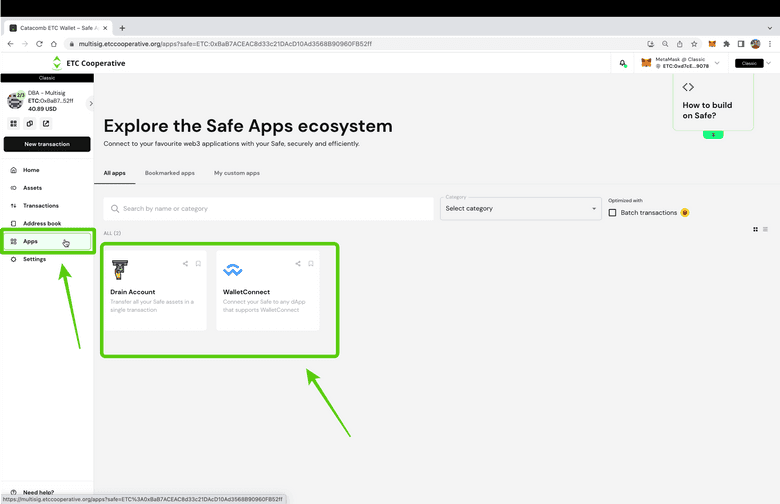The image size is (780, 504).
Task: Bookmark the Drain Account app
Action: tap(198, 264)
